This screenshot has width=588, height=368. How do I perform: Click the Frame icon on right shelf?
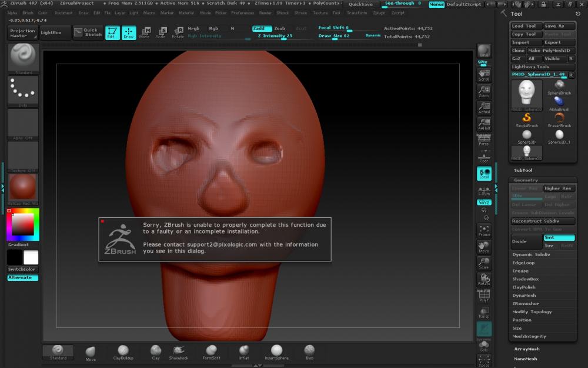point(484,230)
